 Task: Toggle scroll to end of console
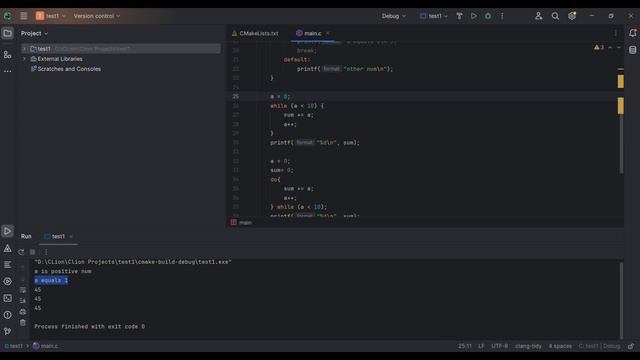(x=22, y=300)
